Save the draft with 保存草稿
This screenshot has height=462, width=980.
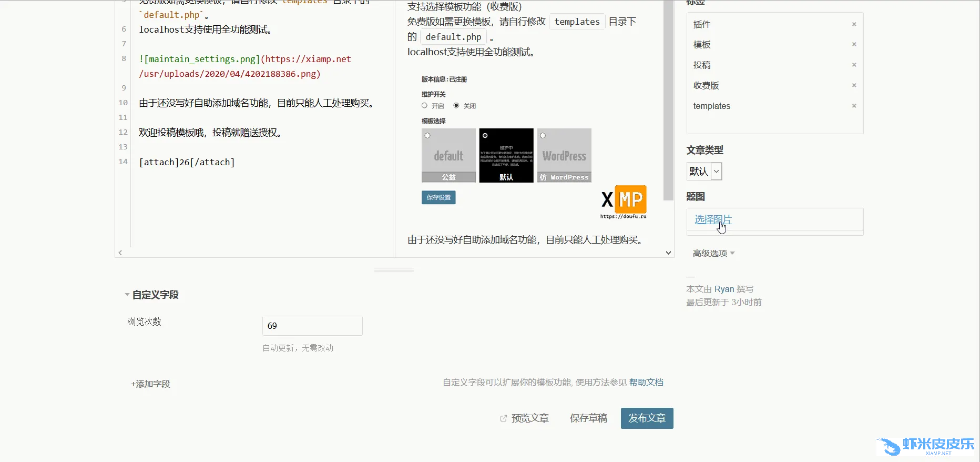pyautogui.click(x=588, y=418)
